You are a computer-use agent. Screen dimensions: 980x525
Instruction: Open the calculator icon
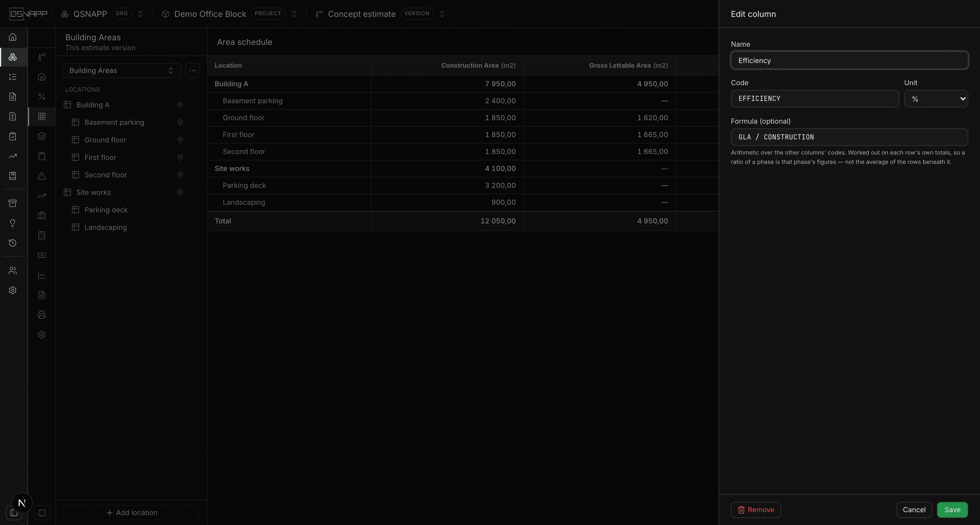pos(42,235)
